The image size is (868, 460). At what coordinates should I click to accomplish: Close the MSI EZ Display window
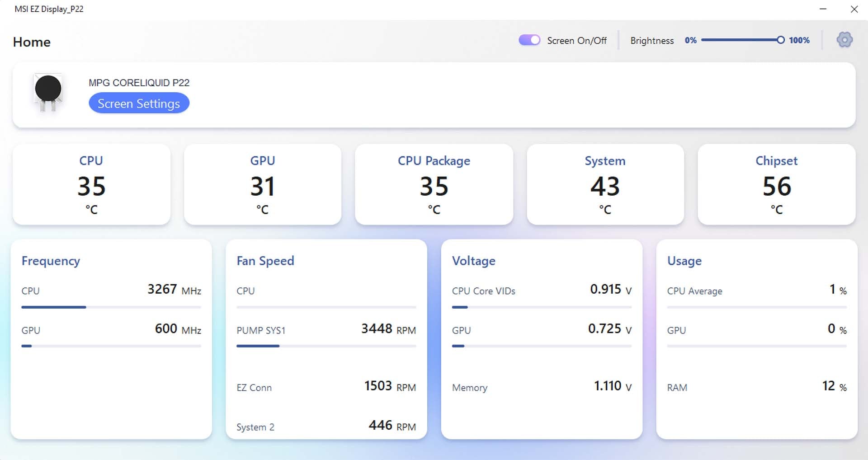click(854, 9)
